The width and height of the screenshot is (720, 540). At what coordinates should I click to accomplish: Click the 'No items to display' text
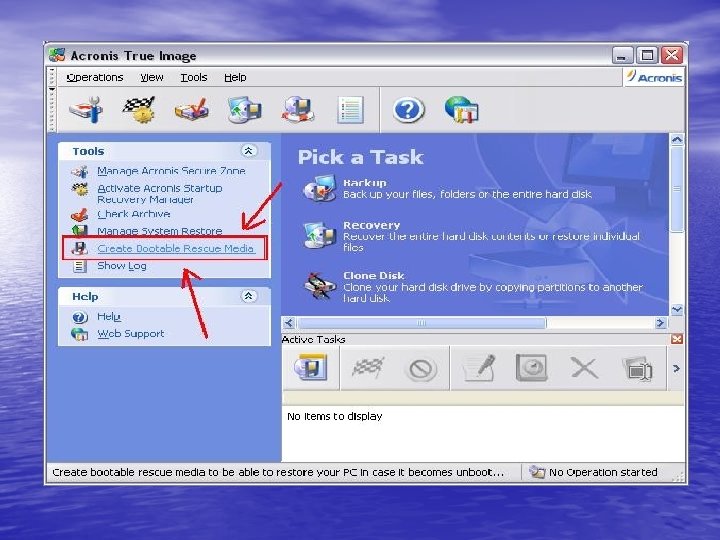coord(334,416)
